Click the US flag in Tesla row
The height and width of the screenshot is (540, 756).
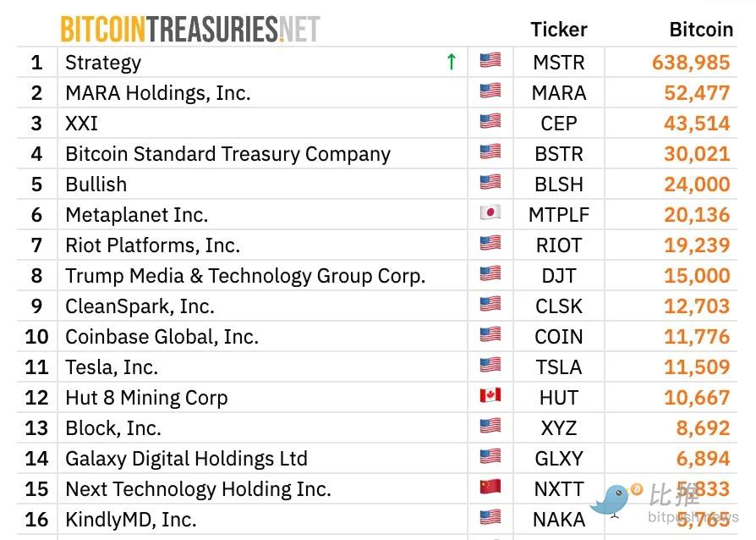490,366
